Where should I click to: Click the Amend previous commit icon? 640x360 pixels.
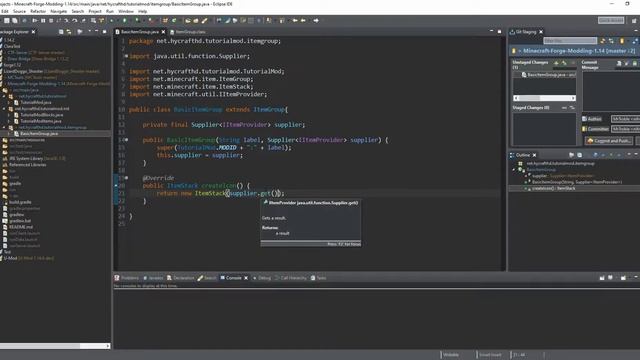pos(619,63)
